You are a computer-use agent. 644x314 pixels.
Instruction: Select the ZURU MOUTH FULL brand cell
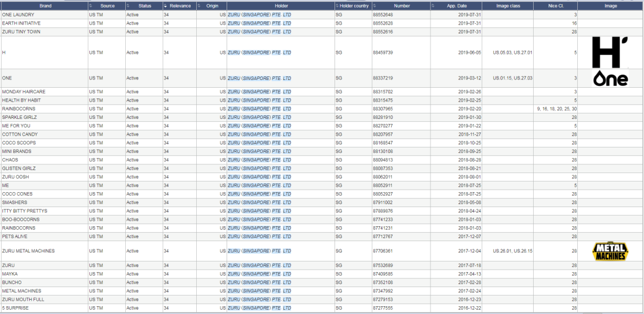[x=44, y=299]
